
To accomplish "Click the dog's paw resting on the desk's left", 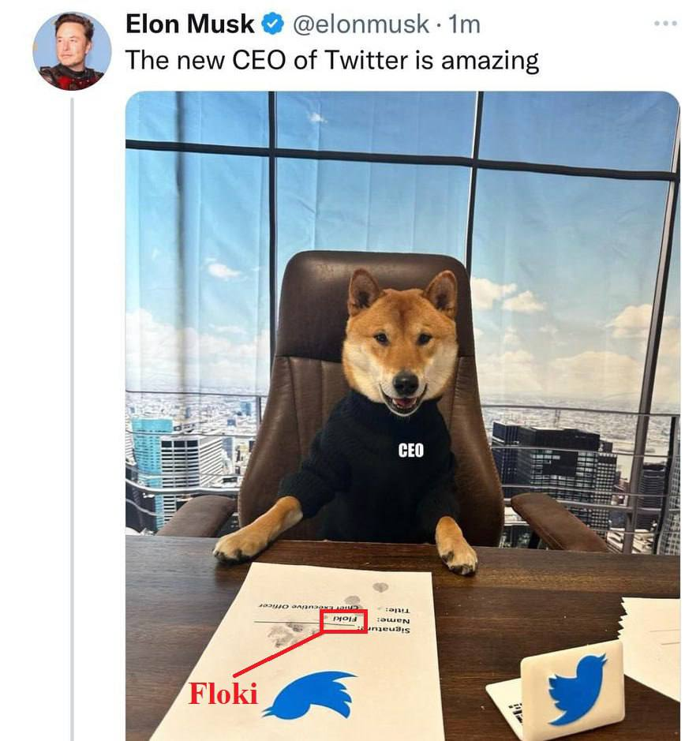I will (242, 544).
